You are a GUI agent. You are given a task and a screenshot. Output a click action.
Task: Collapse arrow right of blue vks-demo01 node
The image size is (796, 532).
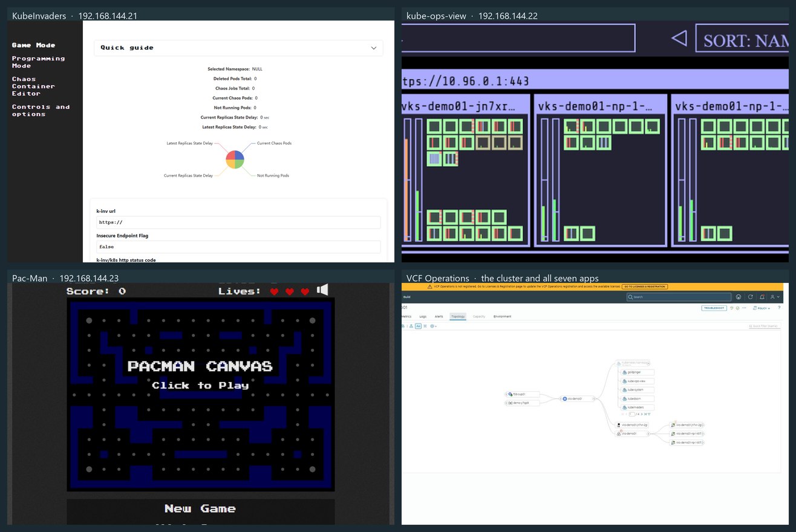pyautogui.click(x=594, y=399)
